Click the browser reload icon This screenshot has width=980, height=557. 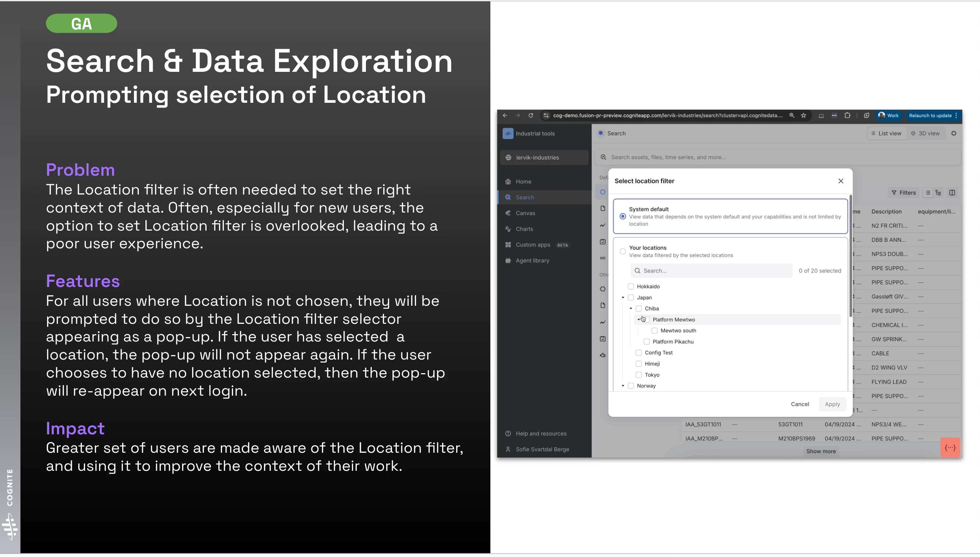[x=530, y=116]
